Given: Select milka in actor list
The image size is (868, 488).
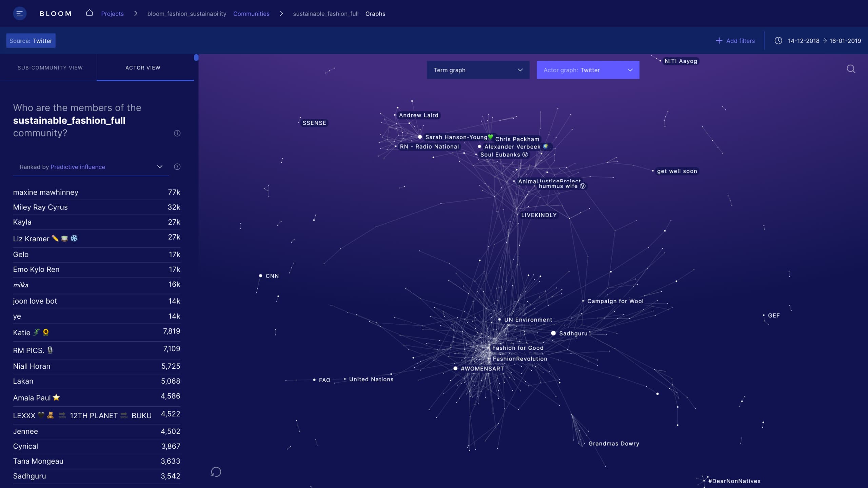Looking at the screenshot, I should pyautogui.click(x=97, y=285).
